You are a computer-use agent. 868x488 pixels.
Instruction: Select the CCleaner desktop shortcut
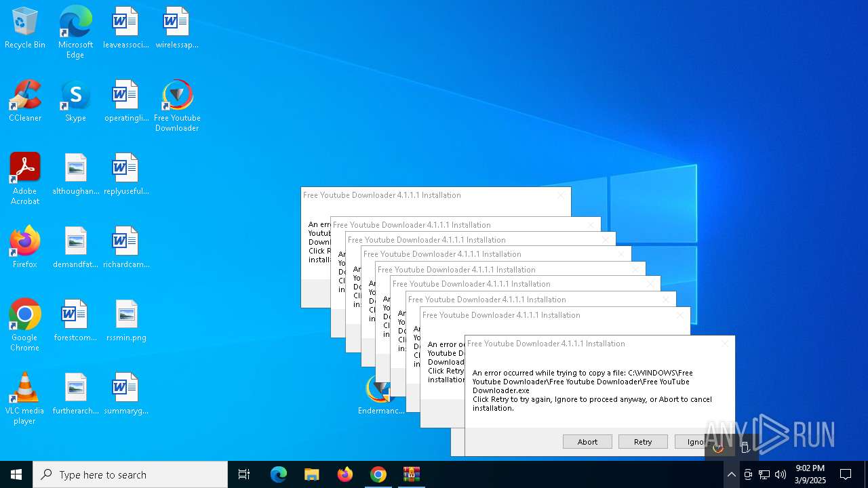(x=25, y=101)
